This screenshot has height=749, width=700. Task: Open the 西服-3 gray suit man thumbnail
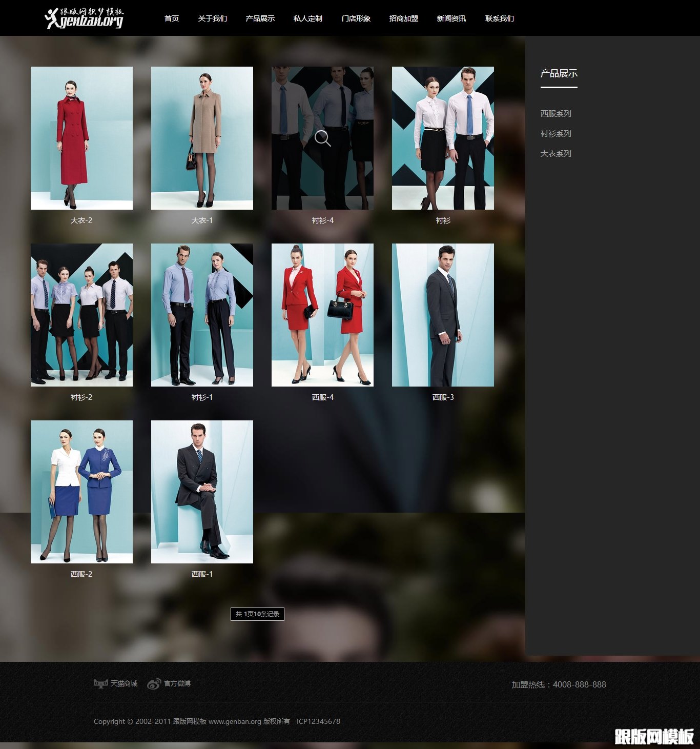tap(443, 315)
